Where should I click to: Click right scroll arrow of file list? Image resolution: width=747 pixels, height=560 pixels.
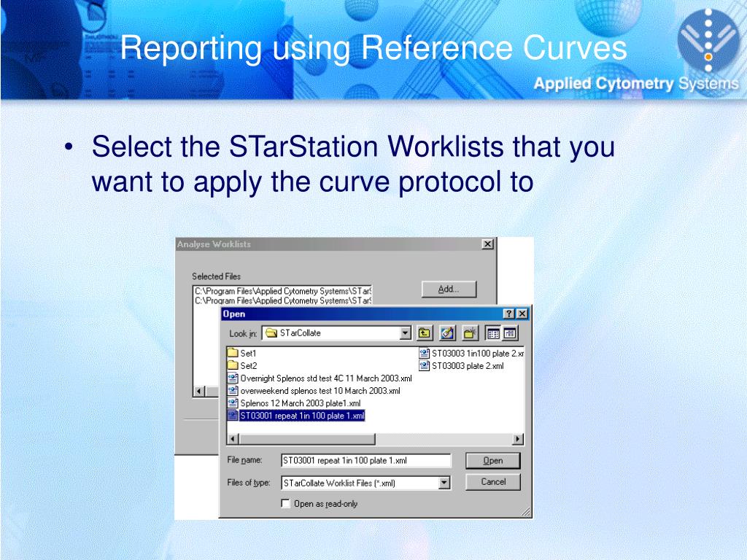click(518, 439)
